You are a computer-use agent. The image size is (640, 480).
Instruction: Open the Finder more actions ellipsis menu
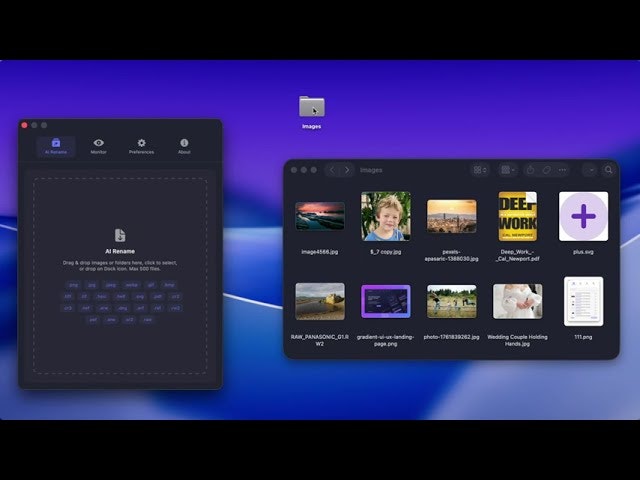562,170
